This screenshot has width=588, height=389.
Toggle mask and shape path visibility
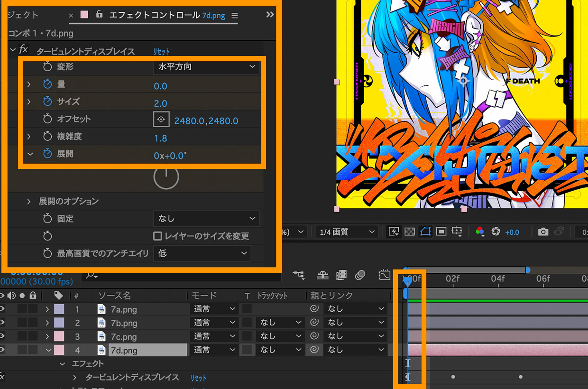point(425,232)
